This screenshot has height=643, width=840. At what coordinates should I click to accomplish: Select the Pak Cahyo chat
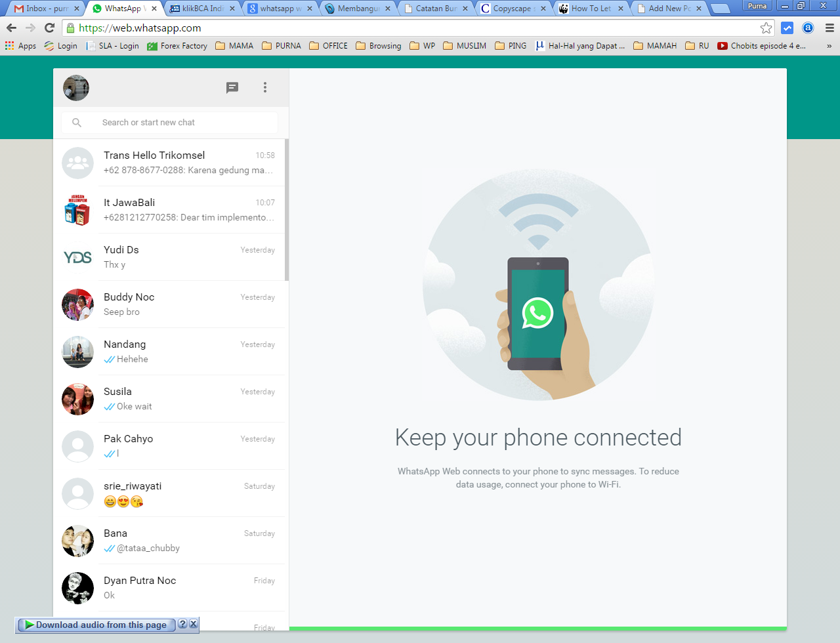click(x=169, y=446)
